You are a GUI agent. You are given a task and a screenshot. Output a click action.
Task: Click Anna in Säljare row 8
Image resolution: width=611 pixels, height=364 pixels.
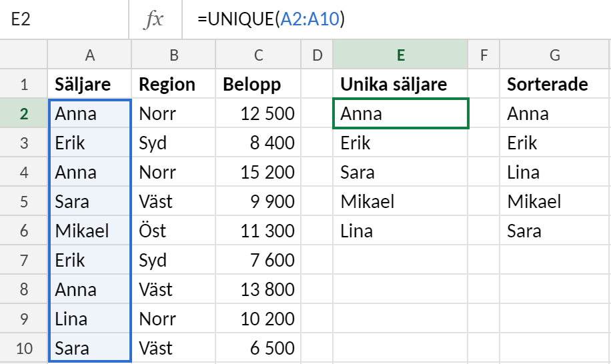[x=89, y=289]
